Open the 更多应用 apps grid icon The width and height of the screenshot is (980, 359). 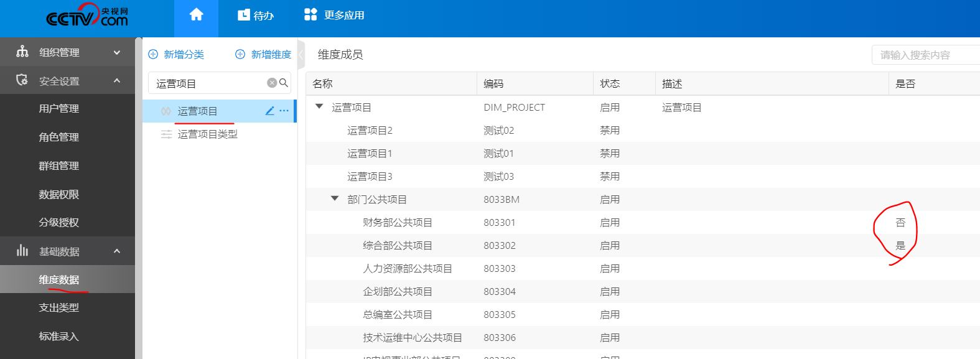(x=310, y=15)
